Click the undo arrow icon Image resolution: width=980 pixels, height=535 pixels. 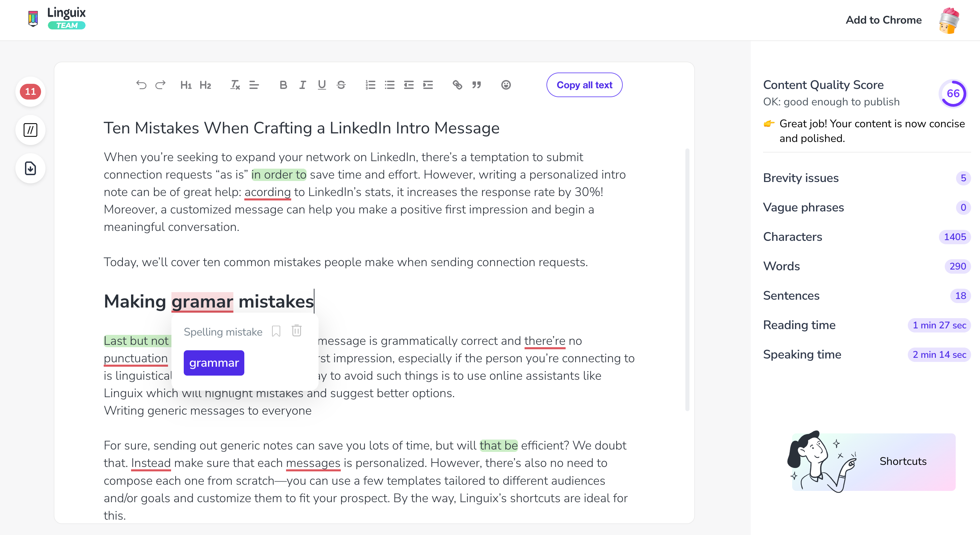(x=141, y=85)
